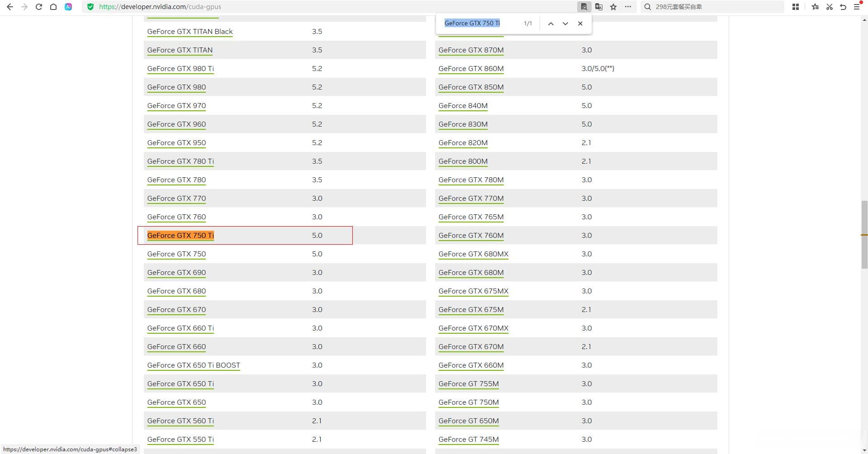Screen dimensions: 868x454
Task: Restore recently closed tab with undo icon
Action: [843, 7]
